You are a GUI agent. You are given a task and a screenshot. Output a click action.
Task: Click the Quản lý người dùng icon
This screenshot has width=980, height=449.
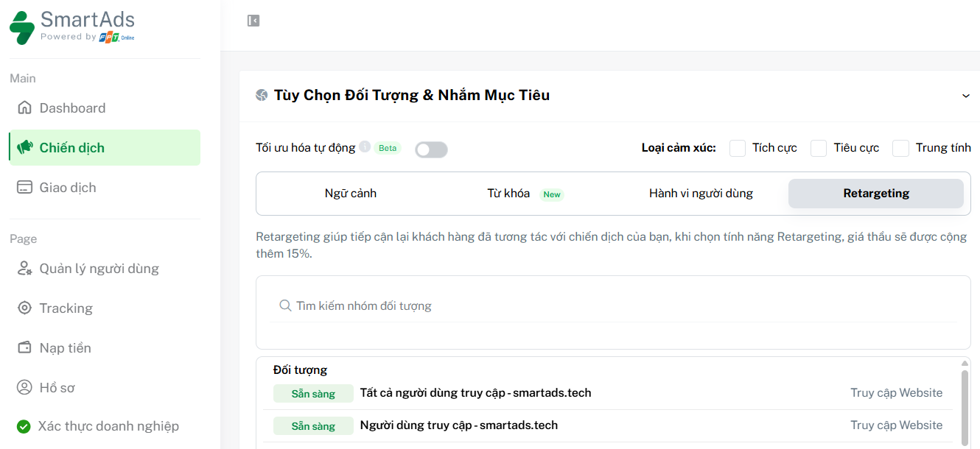(x=24, y=268)
